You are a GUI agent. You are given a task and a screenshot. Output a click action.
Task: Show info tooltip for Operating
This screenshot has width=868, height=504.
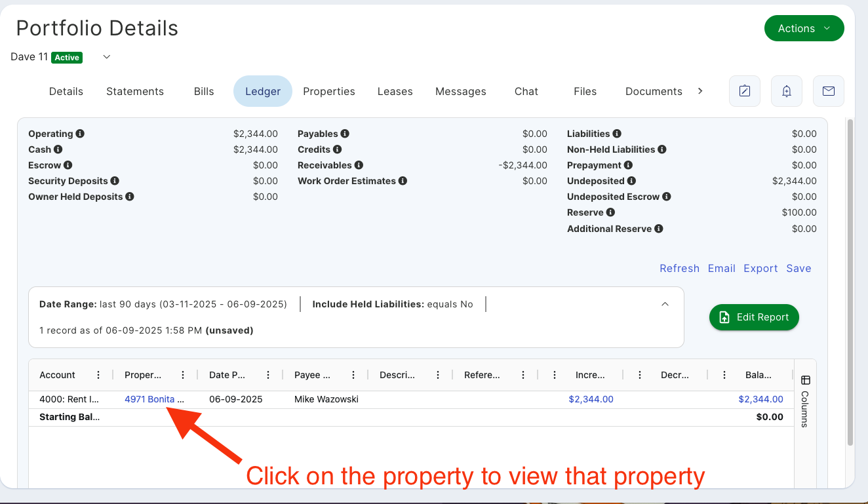pos(80,134)
